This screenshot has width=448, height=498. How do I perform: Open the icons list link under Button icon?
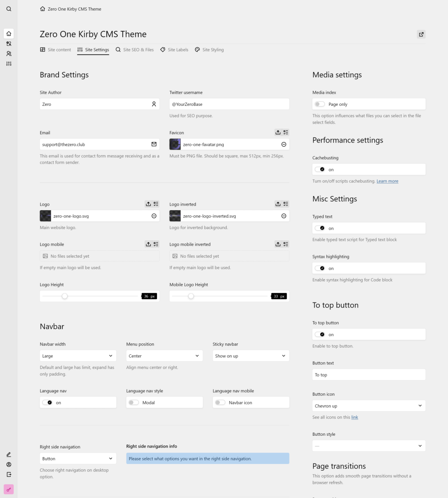click(355, 417)
